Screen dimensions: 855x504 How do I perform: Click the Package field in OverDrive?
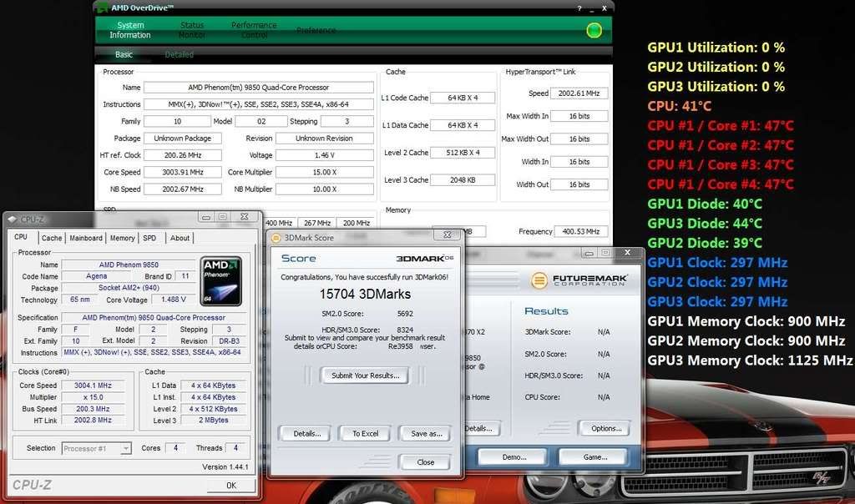point(182,139)
